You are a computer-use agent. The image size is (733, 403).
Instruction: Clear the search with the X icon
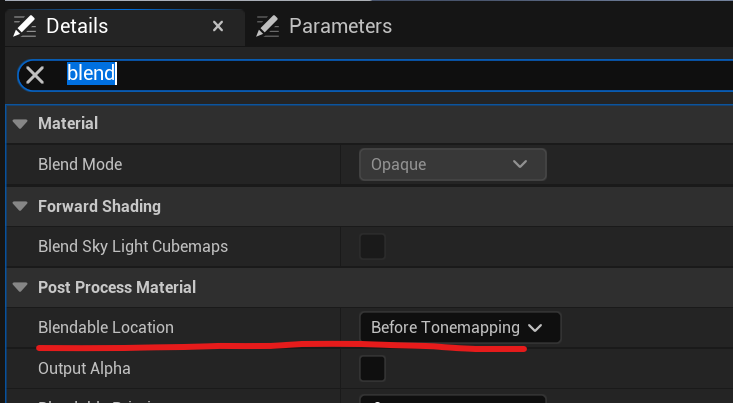pyautogui.click(x=35, y=74)
